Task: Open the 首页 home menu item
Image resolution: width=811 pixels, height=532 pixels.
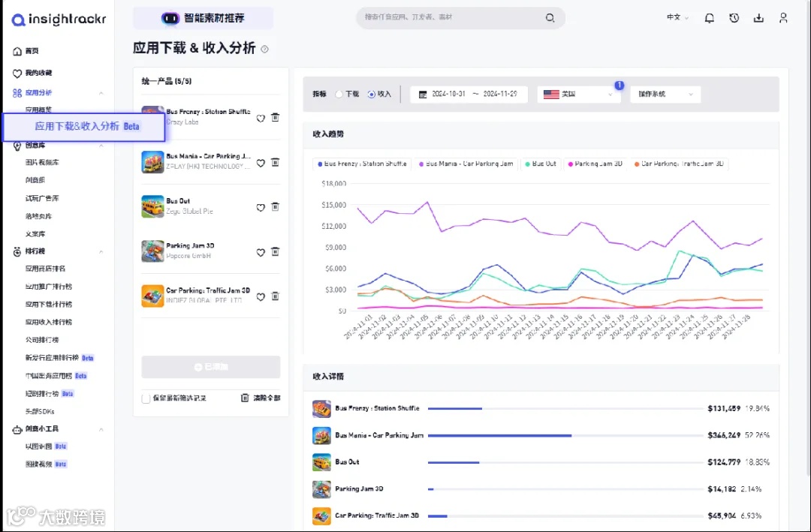Action: [26, 51]
